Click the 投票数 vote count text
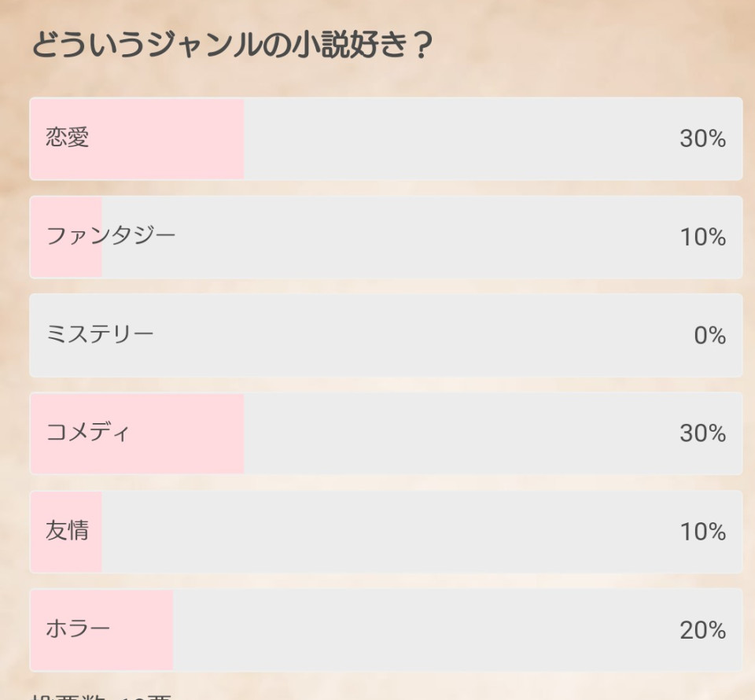Viewport: 755px width, 700px height. click(101, 697)
